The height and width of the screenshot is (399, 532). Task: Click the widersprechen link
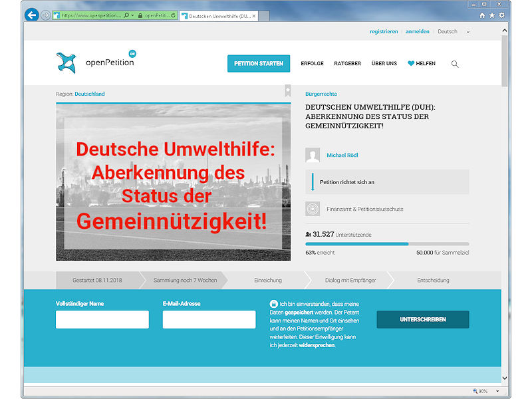(317, 345)
